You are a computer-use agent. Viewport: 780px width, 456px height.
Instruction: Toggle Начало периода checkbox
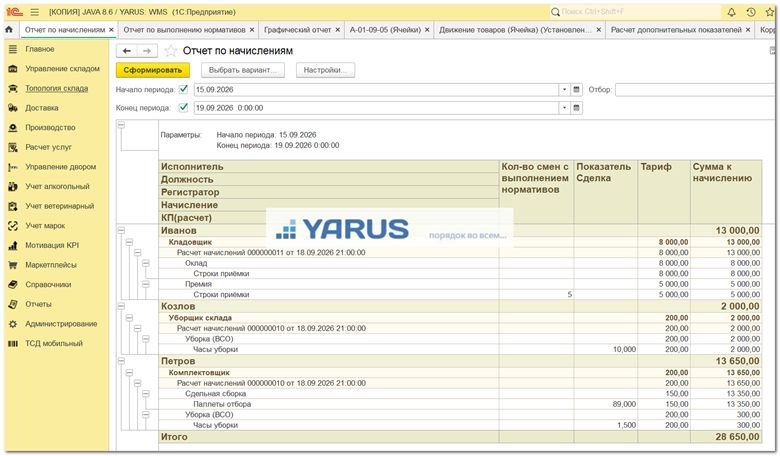[x=184, y=90]
